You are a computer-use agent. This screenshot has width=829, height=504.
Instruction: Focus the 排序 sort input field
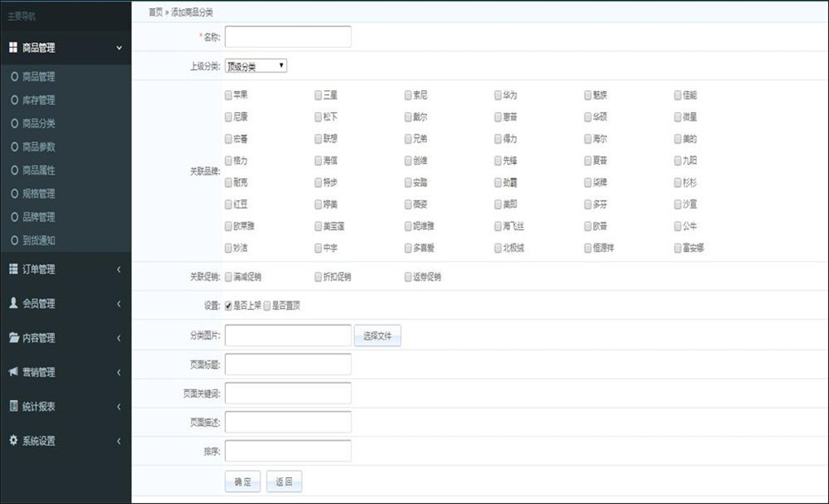coord(289,451)
